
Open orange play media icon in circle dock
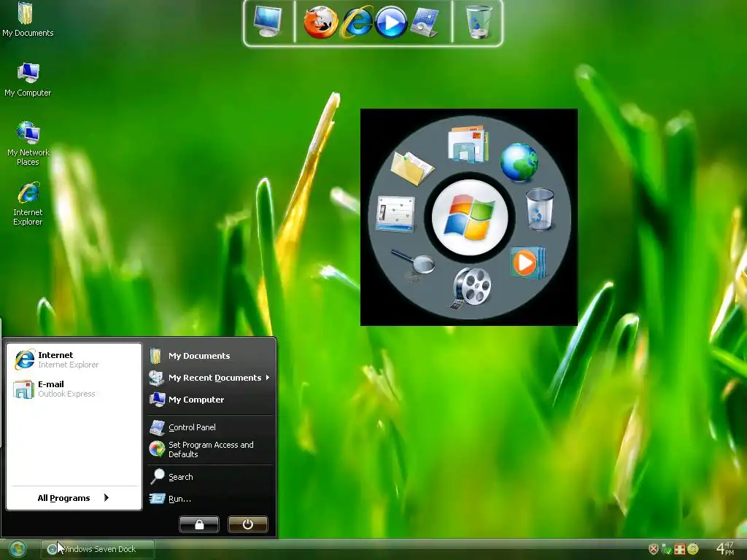point(527,262)
